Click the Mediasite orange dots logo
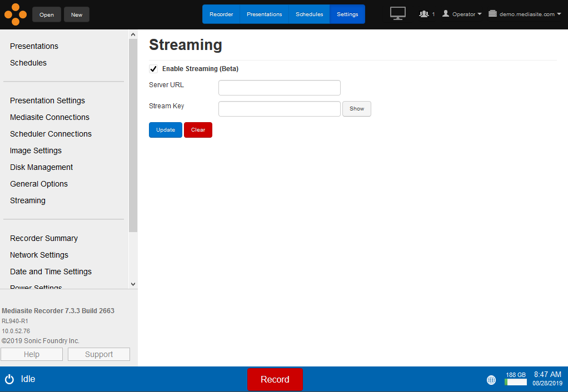 [15, 14]
